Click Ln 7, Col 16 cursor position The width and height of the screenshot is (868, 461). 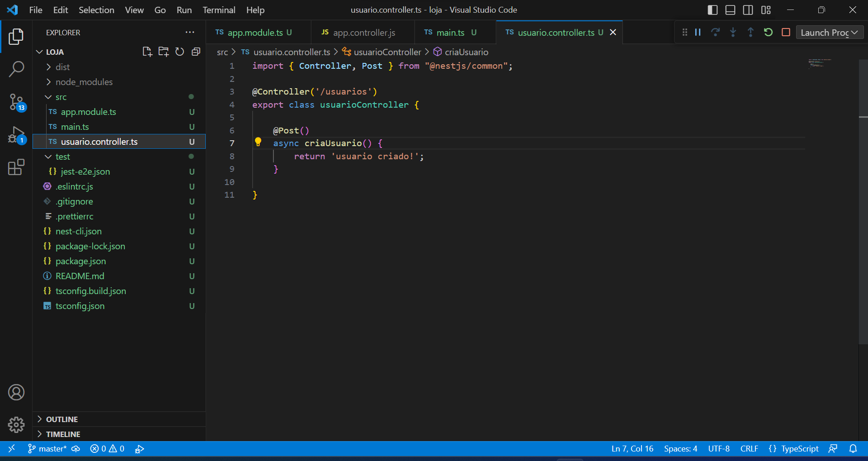(x=632, y=448)
